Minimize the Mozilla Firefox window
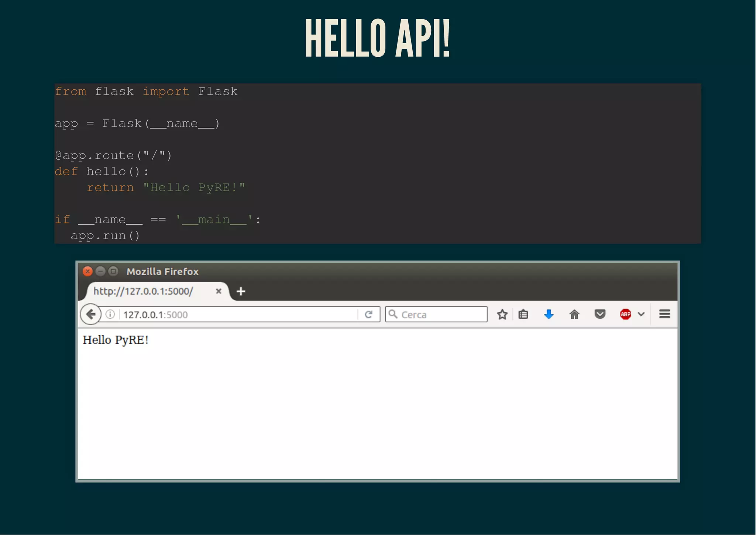 point(100,271)
